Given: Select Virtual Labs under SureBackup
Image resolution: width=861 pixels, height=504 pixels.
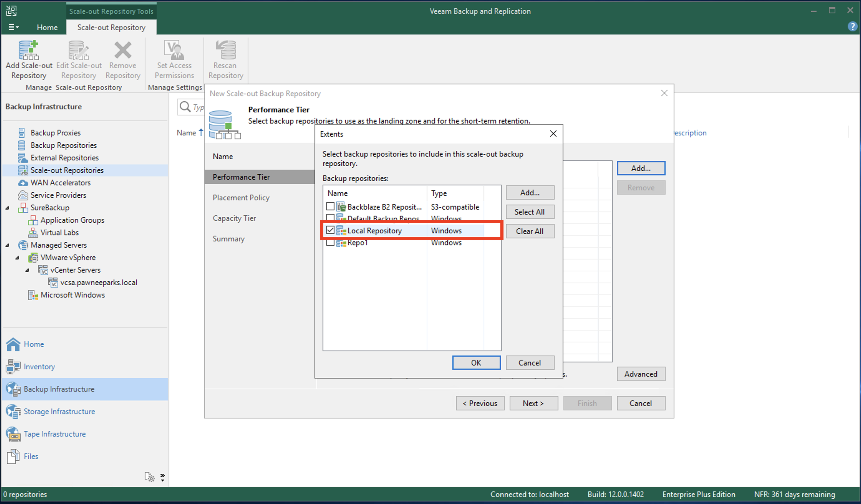Looking at the screenshot, I should 60,232.
